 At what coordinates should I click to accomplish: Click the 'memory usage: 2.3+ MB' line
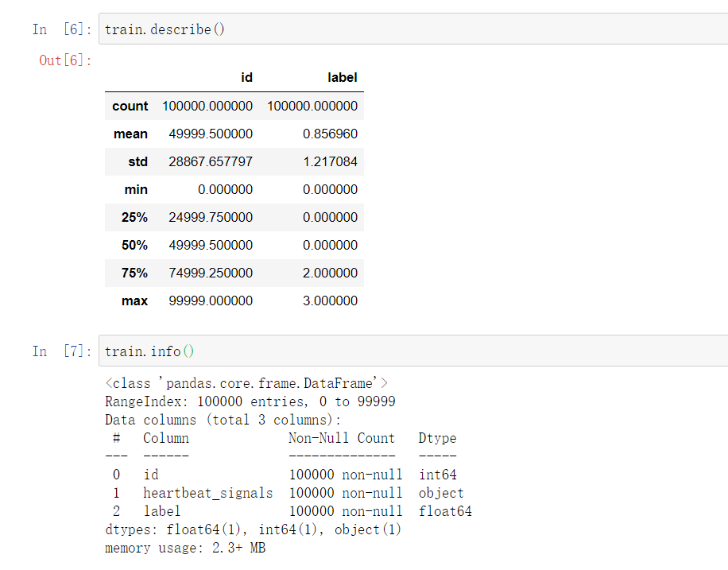click(185, 549)
